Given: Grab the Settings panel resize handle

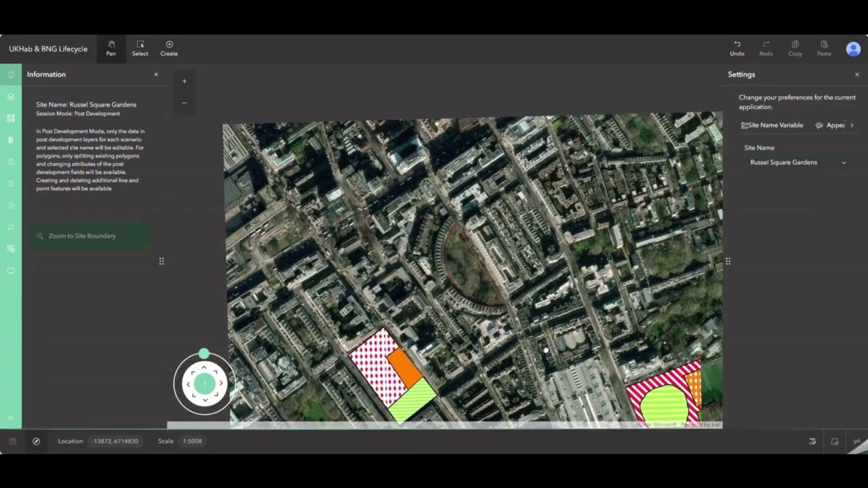Looking at the screenshot, I should click(728, 261).
